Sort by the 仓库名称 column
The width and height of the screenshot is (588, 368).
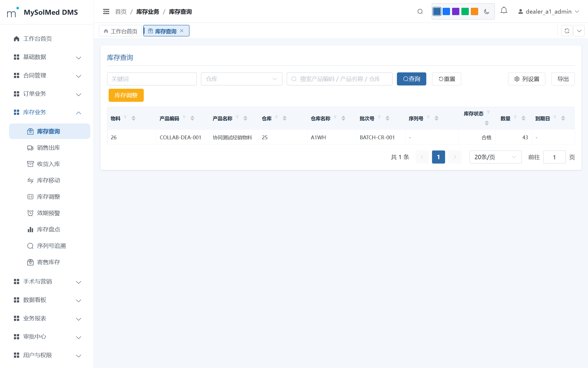tap(343, 118)
